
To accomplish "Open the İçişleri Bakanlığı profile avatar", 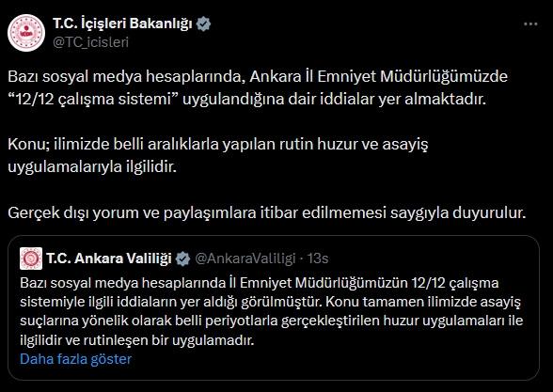I will point(26,33).
